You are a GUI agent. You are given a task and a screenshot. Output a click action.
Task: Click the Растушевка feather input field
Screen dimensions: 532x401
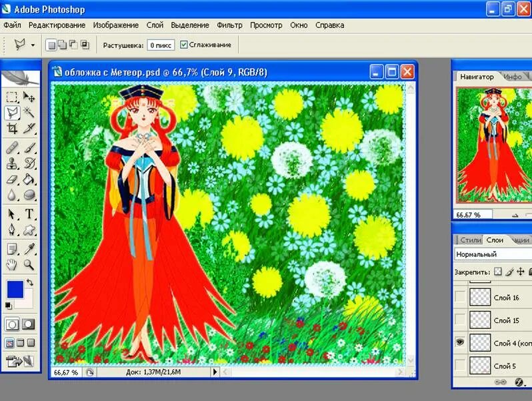[x=161, y=45]
